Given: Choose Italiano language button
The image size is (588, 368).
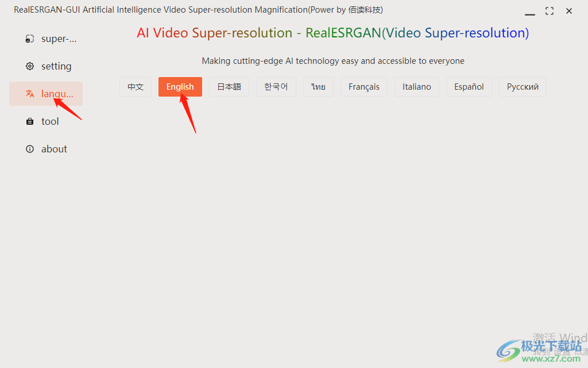Looking at the screenshot, I should pyautogui.click(x=417, y=87).
